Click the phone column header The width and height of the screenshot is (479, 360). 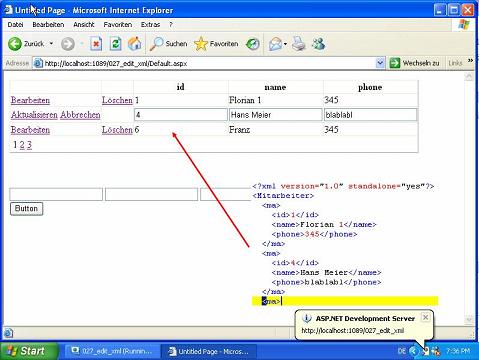(x=370, y=87)
